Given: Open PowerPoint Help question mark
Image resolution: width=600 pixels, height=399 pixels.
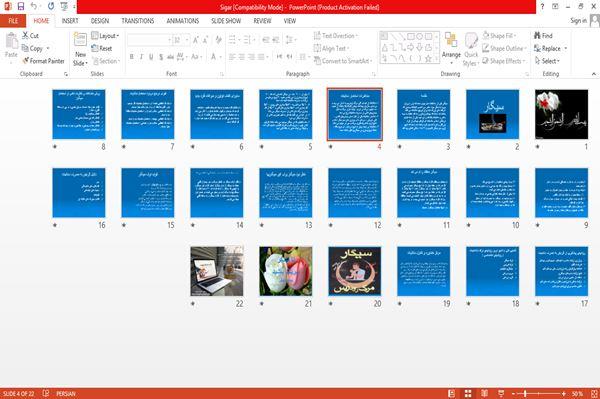Looking at the screenshot, I should click(542, 7).
